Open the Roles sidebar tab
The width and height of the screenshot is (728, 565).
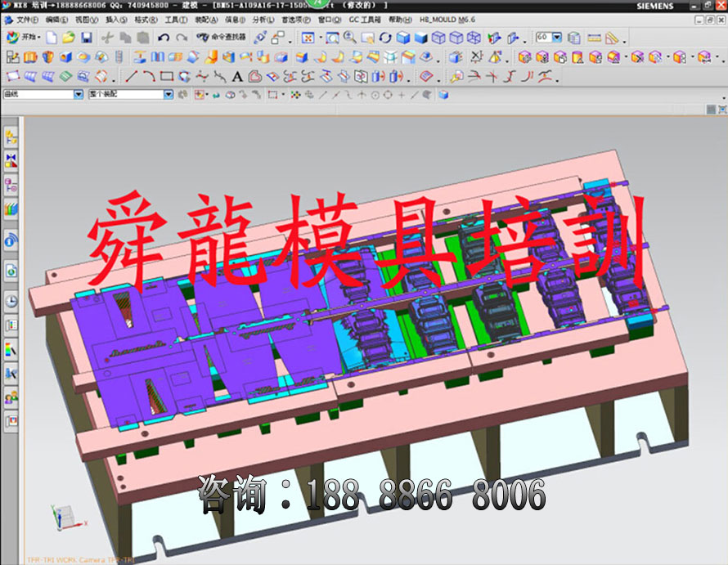click(11, 398)
